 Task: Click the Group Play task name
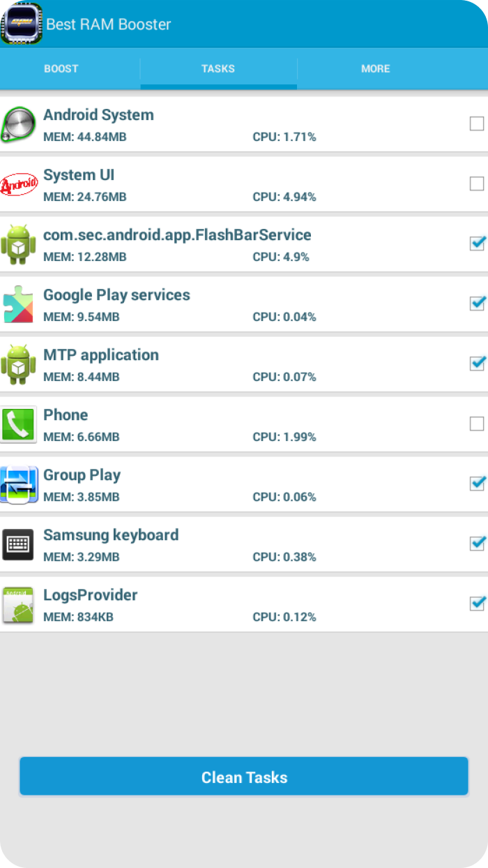[82, 475]
